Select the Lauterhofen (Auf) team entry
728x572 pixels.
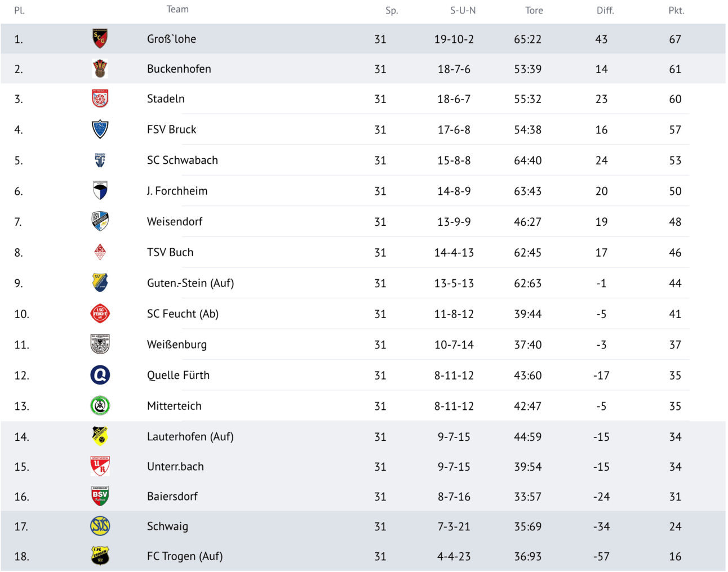pyautogui.click(x=190, y=436)
